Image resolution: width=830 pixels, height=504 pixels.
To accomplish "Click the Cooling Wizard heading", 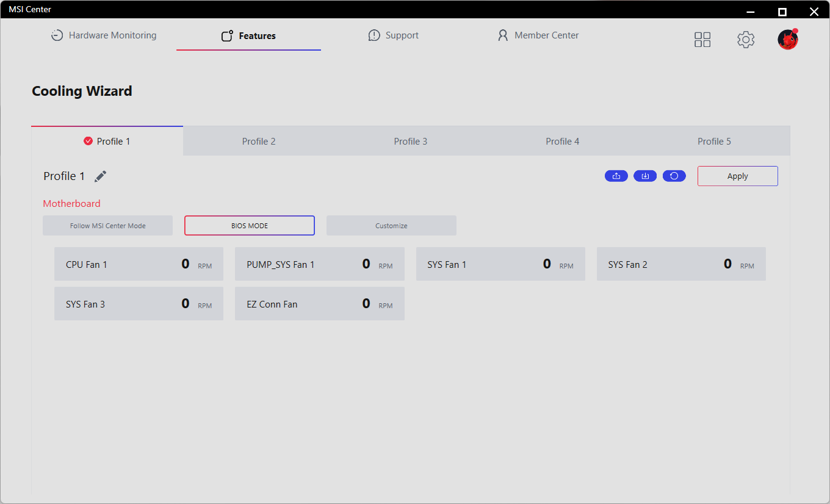I will 82,91.
